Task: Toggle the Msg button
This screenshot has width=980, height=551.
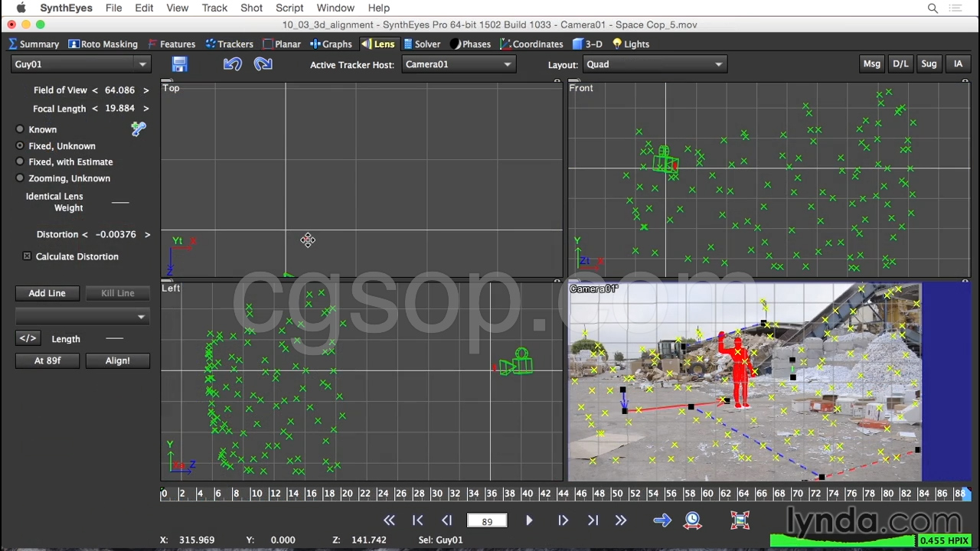Action: click(872, 64)
